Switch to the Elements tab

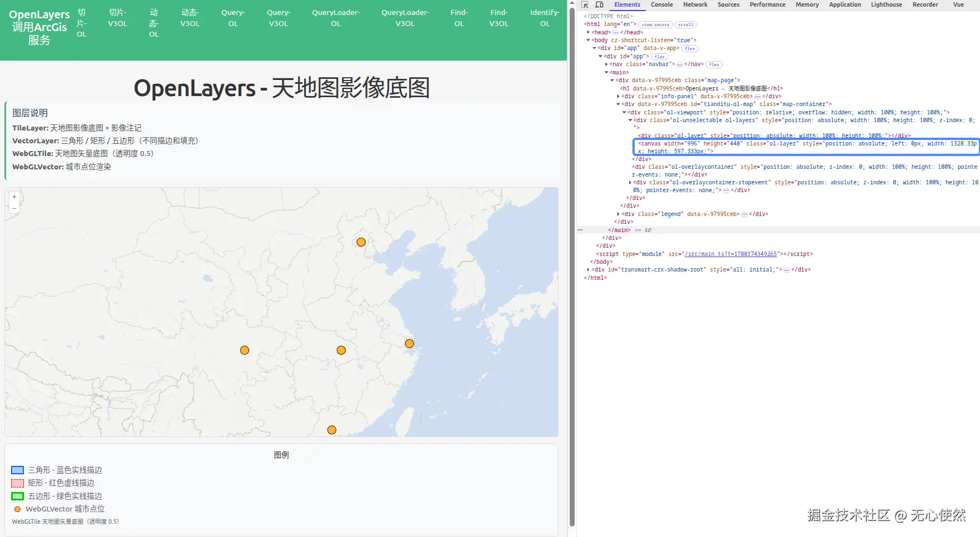point(627,4)
